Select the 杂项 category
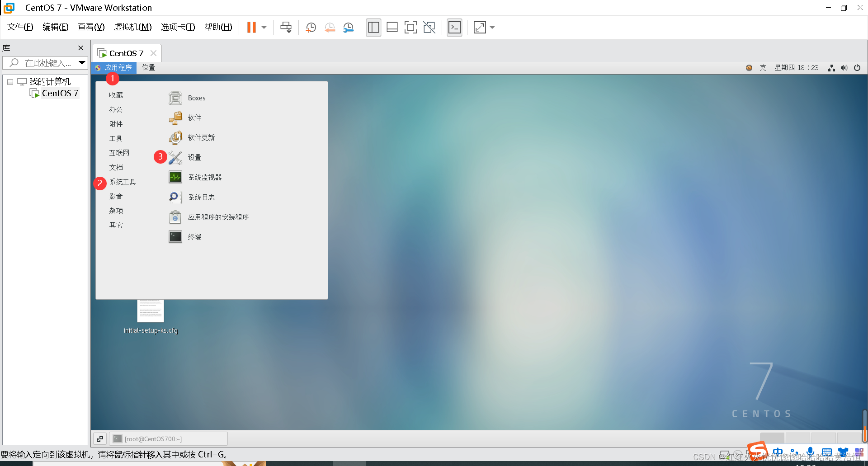The image size is (868, 466). tap(116, 211)
